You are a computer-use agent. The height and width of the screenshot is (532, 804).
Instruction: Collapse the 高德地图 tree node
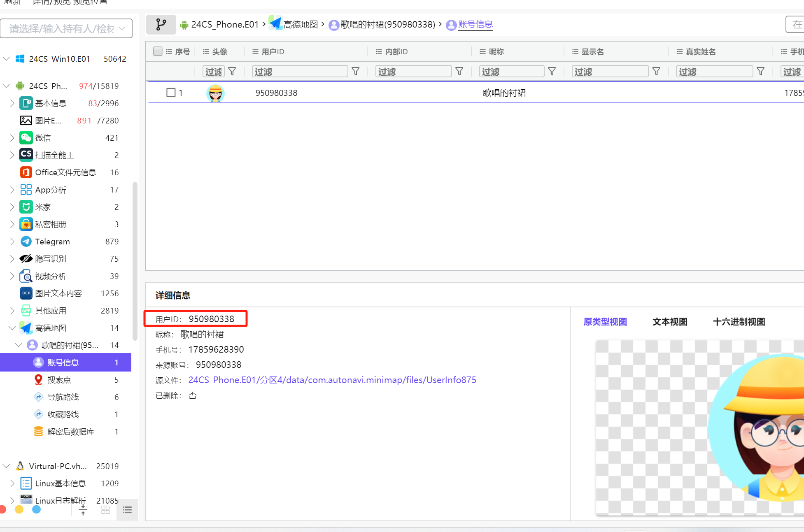(x=12, y=328)
